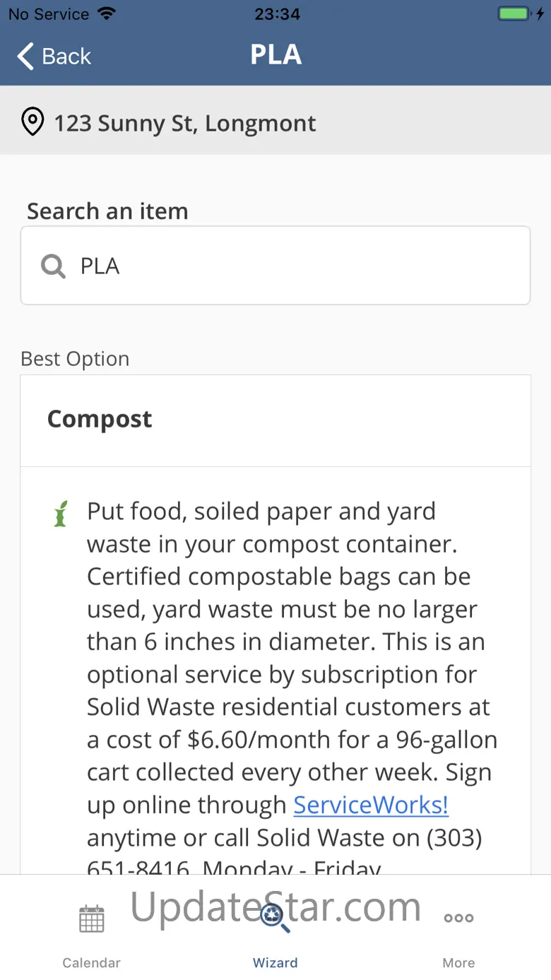This screenshot has width=551, height=980.
Task: Open the Calendar grid icon
Action: pyautogui.click(x=91, y=918)
